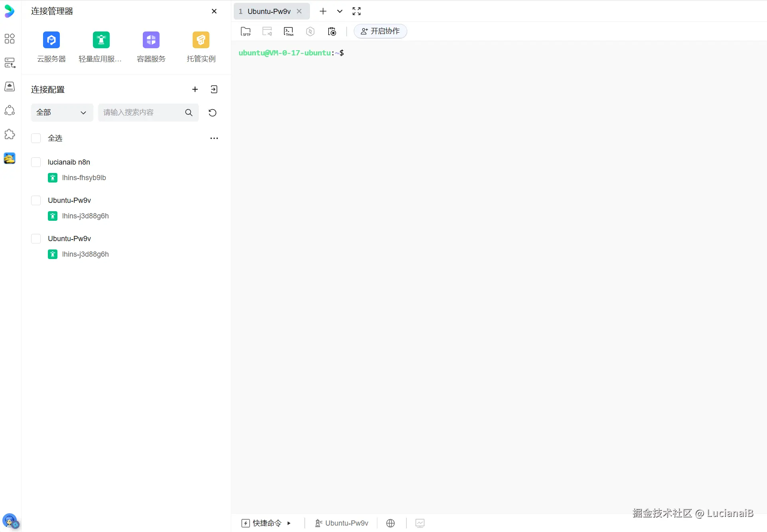Take a terminal screenshot with the camera icon
Image resolution: width=767 pixels, height=532 pixels.
click(x=331, y=31)
